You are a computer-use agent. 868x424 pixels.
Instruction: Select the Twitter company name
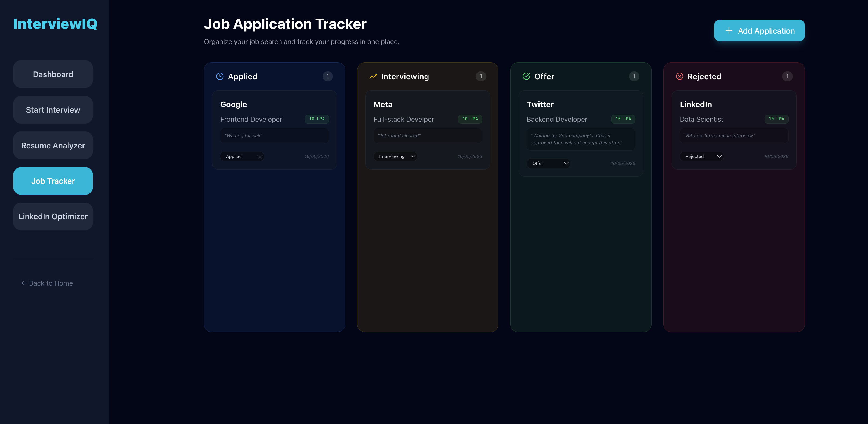[x=540, y=105]
